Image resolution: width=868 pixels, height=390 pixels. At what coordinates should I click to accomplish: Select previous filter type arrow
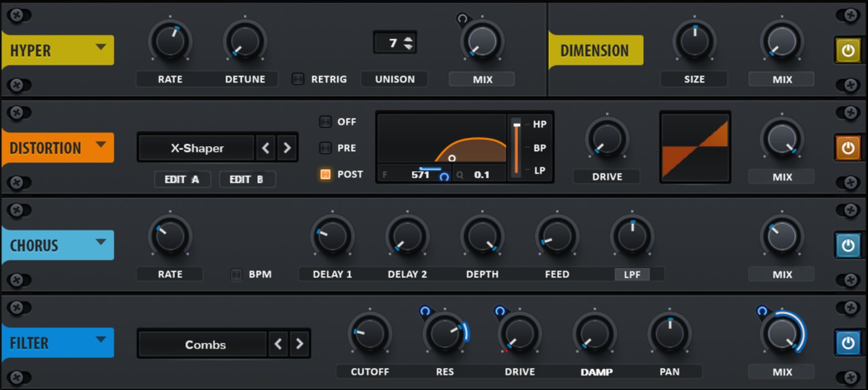click(278, 344)
